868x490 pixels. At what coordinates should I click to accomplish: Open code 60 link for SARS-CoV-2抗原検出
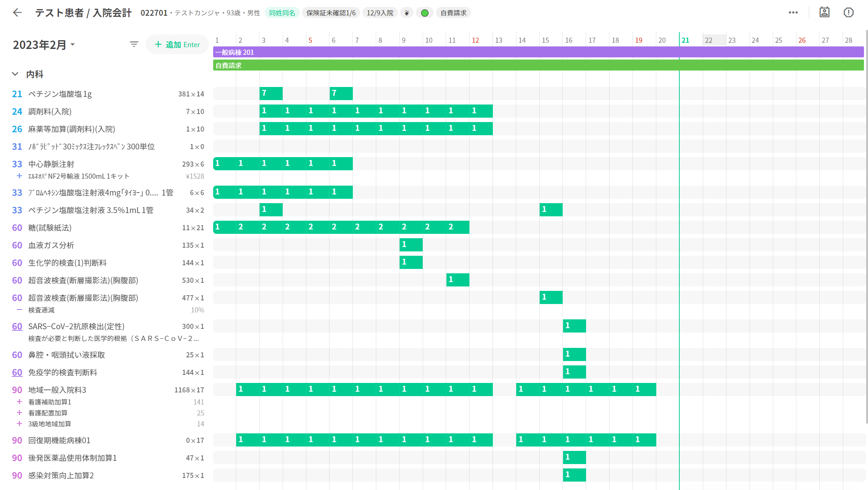click(17, 326)
